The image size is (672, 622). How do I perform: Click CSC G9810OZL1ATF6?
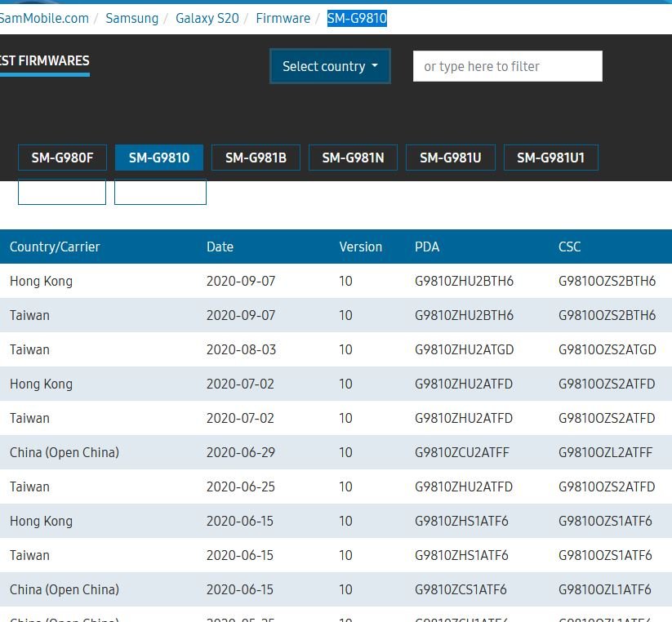pyautogui.click(x=605, y=589)
